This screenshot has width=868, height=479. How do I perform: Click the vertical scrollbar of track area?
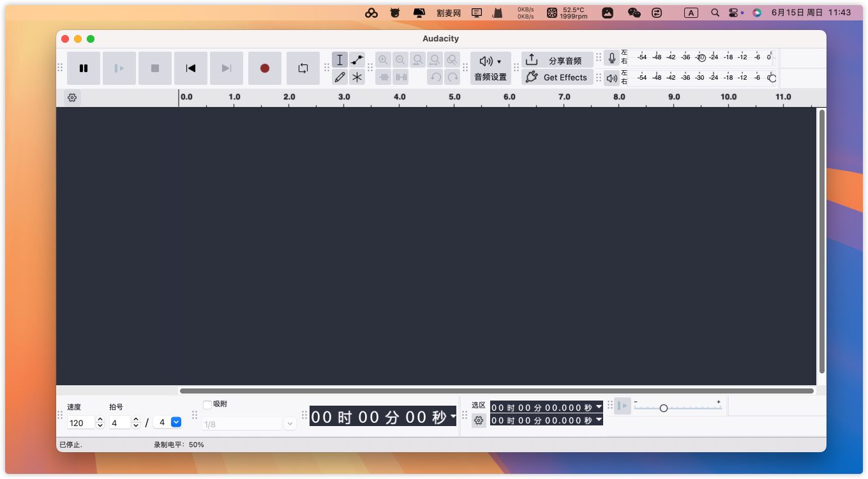pyautogui.click(x=821, y=241)
